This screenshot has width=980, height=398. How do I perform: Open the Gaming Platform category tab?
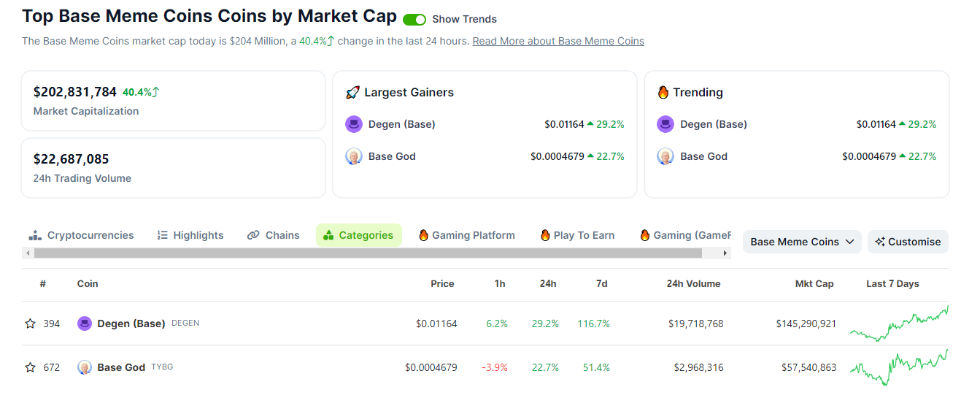[467, 235]
